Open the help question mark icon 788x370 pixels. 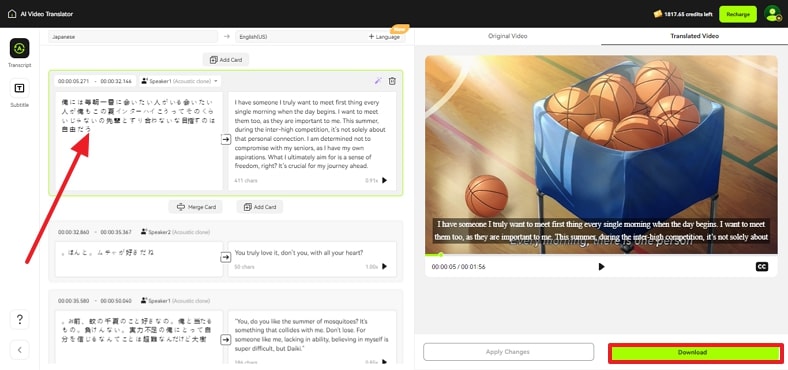tap(20, 319)
